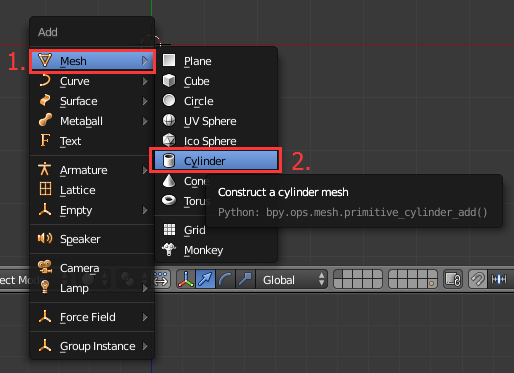Click the Metaball icon
514x373 pixels.
(45, 120)
